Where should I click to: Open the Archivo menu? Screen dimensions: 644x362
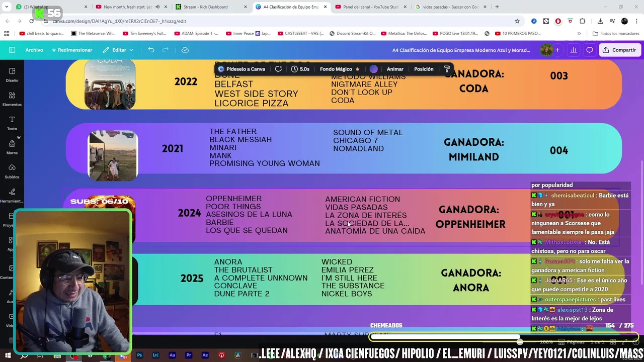click(x=34, y=50)
